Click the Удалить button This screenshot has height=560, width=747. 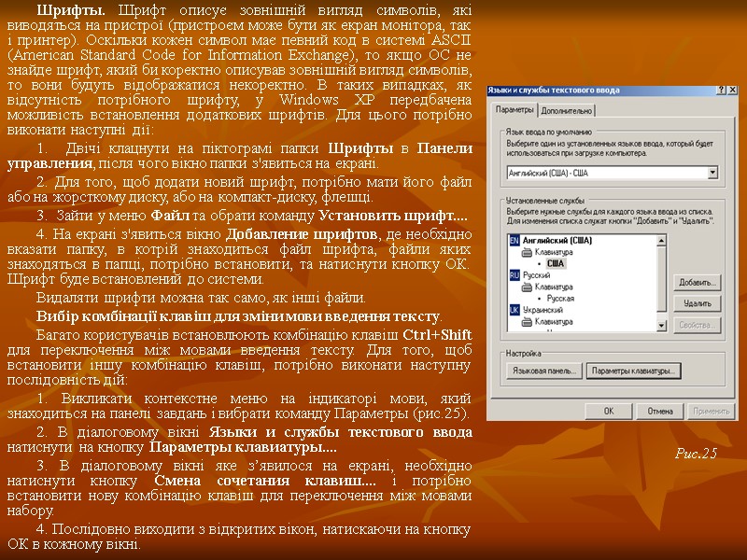tap(697, 304)
